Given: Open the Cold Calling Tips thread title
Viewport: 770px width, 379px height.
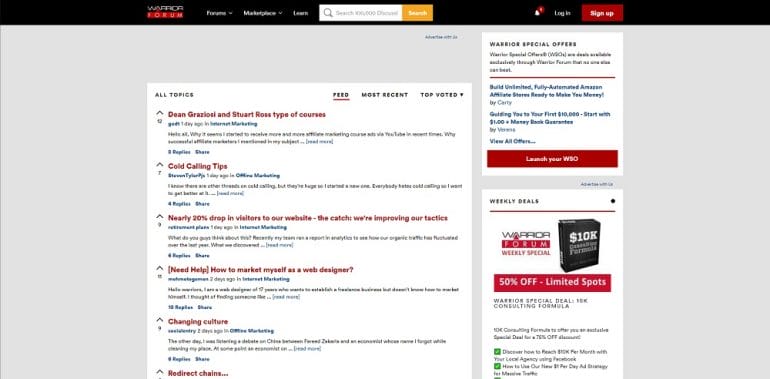Looking at the screenshot, I should pos(197,166).
